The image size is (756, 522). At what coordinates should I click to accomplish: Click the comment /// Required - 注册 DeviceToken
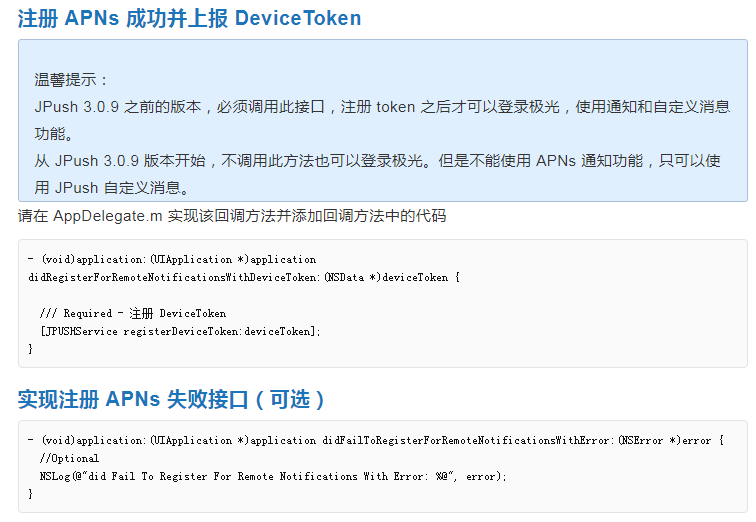pyautogui.click(x=133, y=314)
